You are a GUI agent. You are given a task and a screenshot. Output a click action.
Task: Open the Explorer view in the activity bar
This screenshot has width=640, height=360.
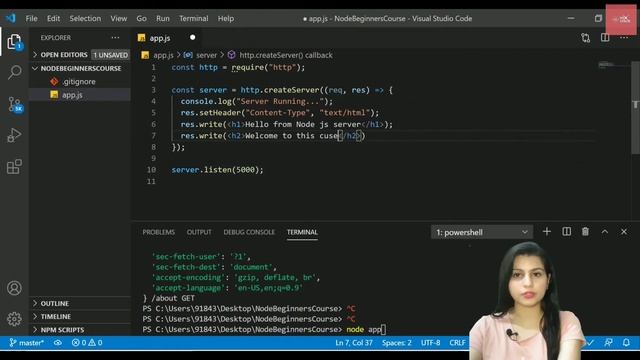14,42
